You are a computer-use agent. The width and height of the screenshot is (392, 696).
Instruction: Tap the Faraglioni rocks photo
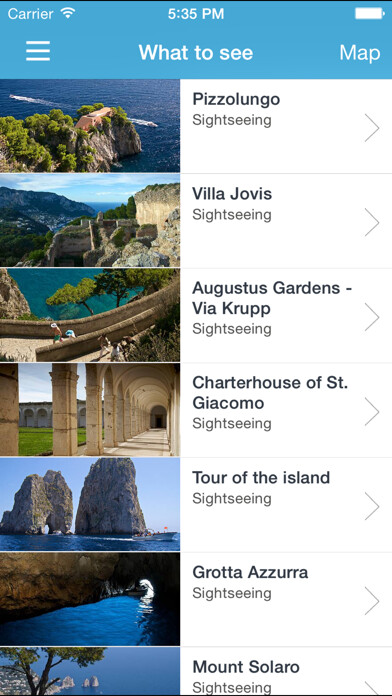90,504
